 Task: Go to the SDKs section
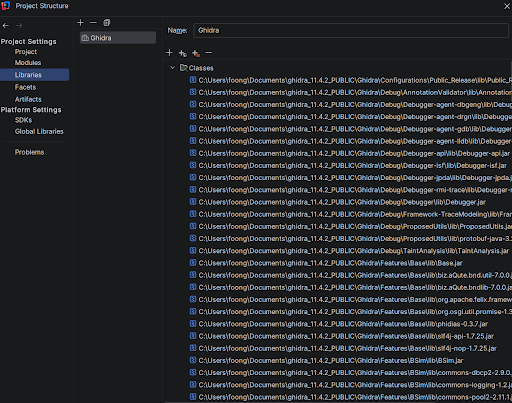[x=23, y=120]
